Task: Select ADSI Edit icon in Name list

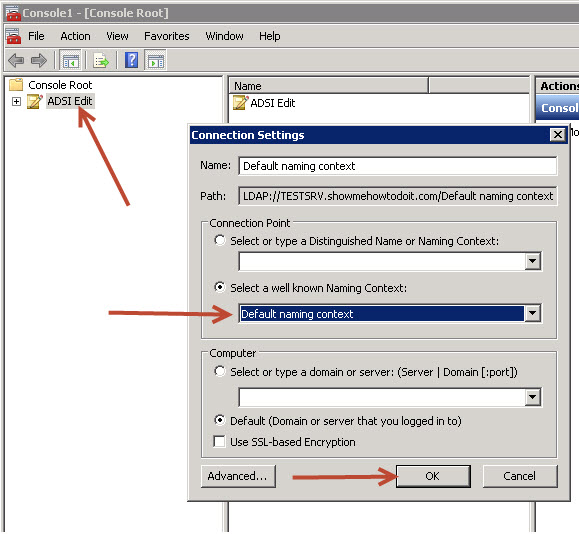Action: [x=240, y=103]
